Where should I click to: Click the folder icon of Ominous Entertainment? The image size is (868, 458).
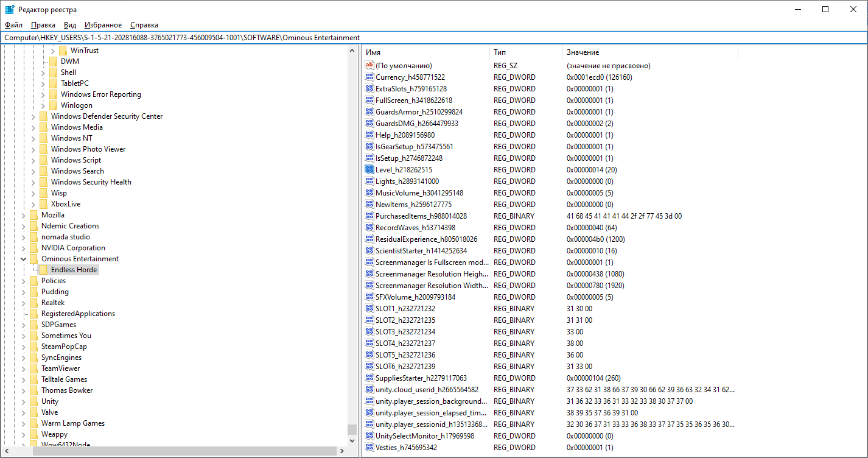33,259
